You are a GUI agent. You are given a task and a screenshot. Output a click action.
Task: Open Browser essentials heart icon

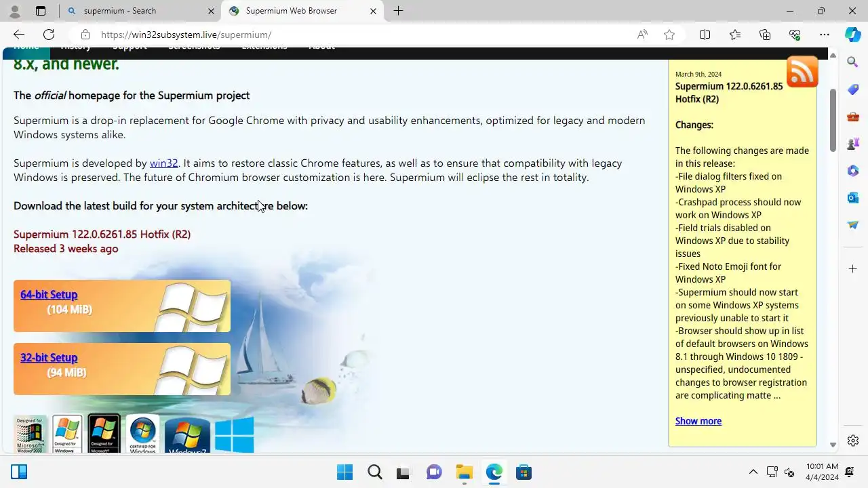coord(795,35)
